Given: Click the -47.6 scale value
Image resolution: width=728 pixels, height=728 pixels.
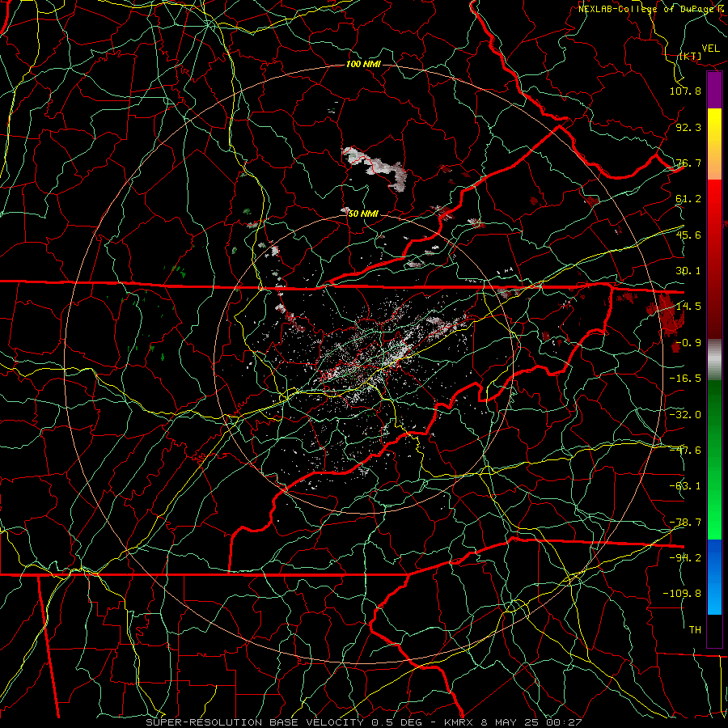Looking at the screenshot, I should 685,451.
